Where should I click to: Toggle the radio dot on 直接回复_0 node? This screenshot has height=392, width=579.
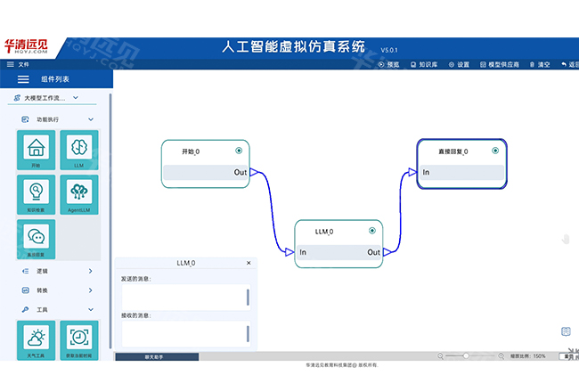[x=495, y=151]
